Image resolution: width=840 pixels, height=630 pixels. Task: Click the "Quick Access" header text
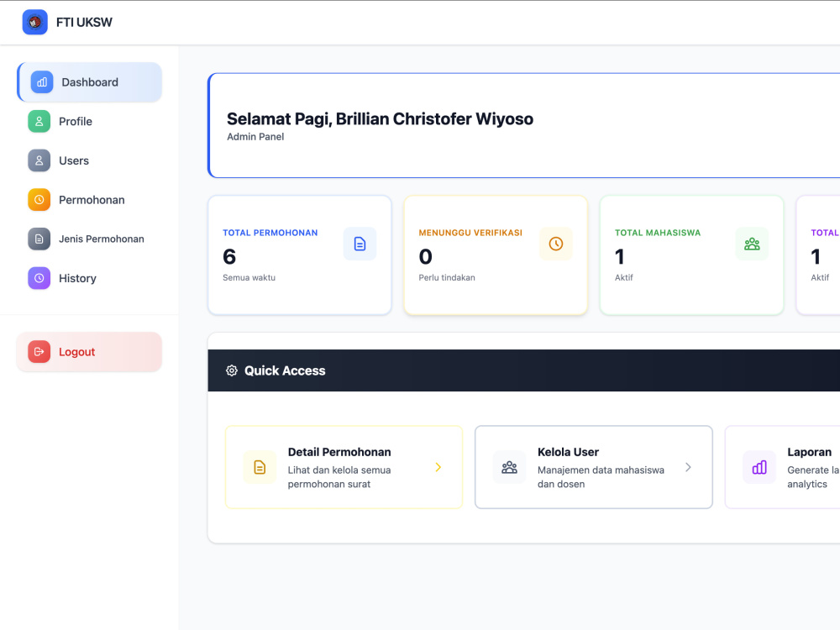285,370
